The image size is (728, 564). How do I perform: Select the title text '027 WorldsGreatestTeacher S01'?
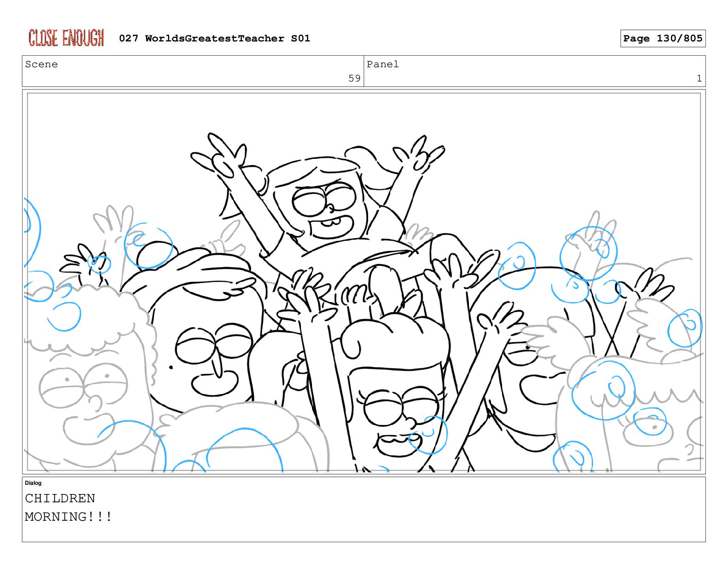coord(214,38)
